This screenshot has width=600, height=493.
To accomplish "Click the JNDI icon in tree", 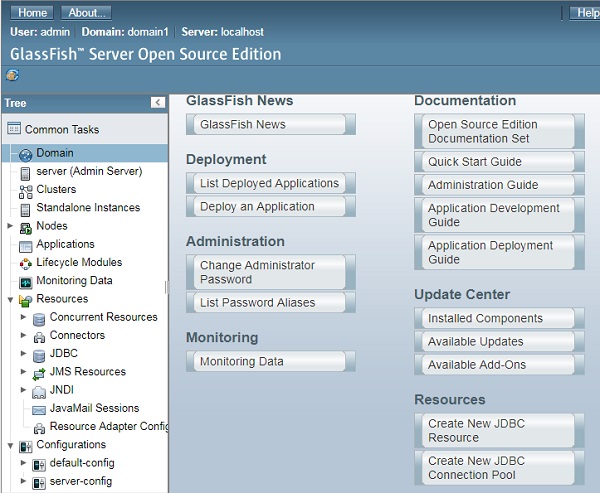I will click(39, 392).
